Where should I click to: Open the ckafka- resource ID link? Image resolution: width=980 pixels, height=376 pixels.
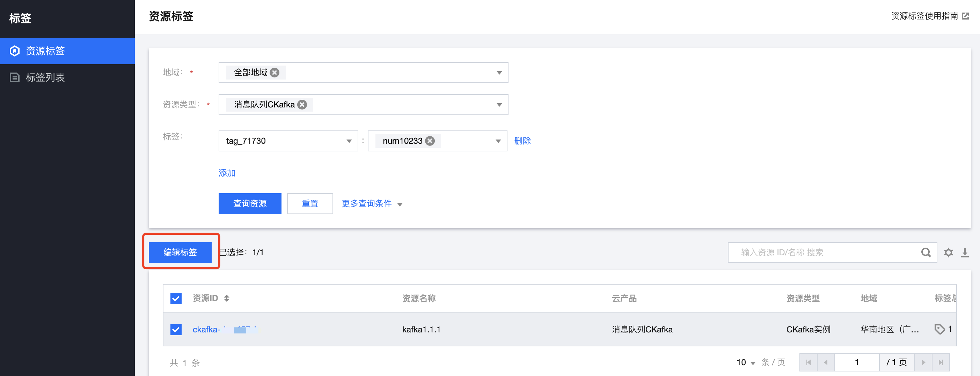pyautogui.click(x=225, y=329)
